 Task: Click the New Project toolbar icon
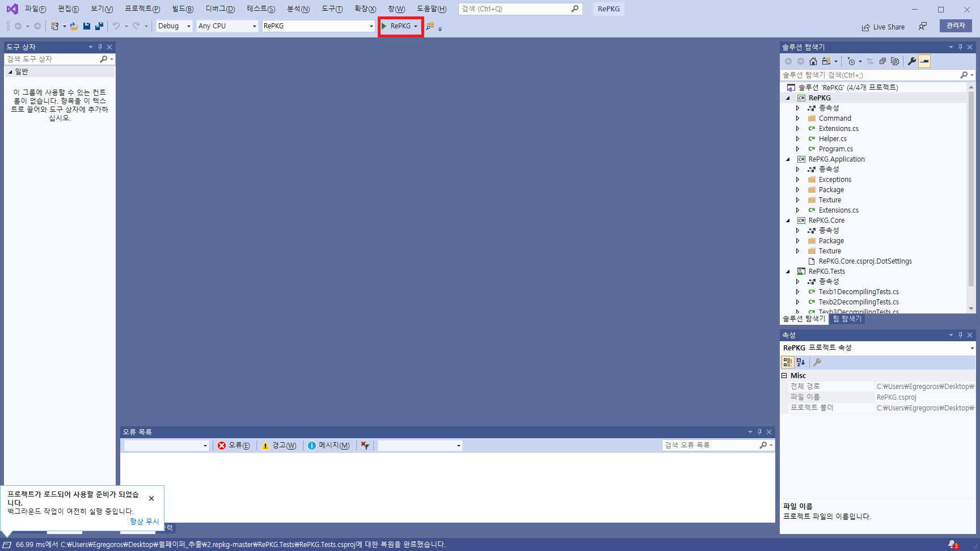pyautogui.click(x=54, y=26)
